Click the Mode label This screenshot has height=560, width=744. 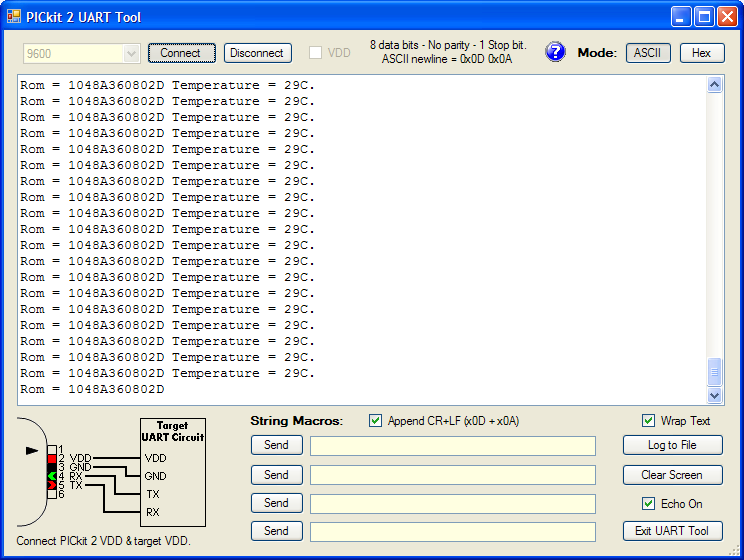point(597,53)
